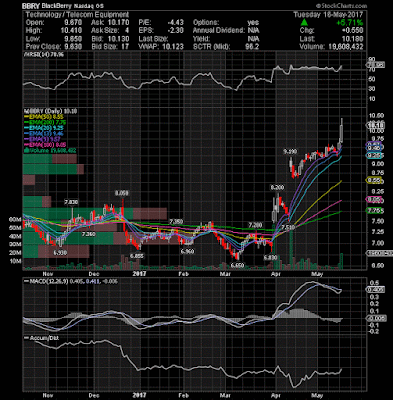This screenshot has width=393, height=400.
Task: Click the P/E value '-4.43'
Action: pos(175,23)
